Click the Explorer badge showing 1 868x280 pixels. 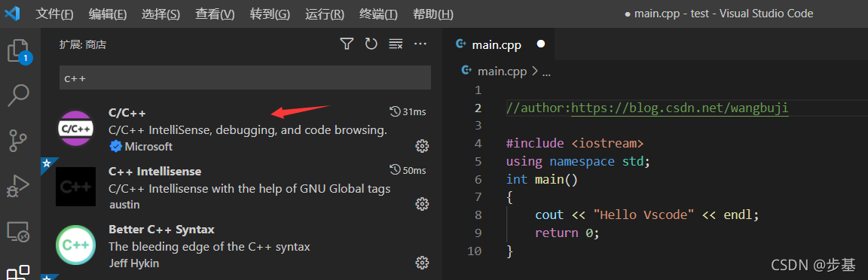(x=26, y=57)
